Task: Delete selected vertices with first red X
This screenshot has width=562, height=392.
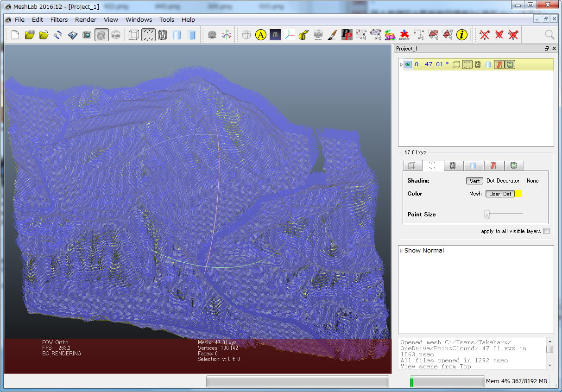Action: click(x=485, y=35)
